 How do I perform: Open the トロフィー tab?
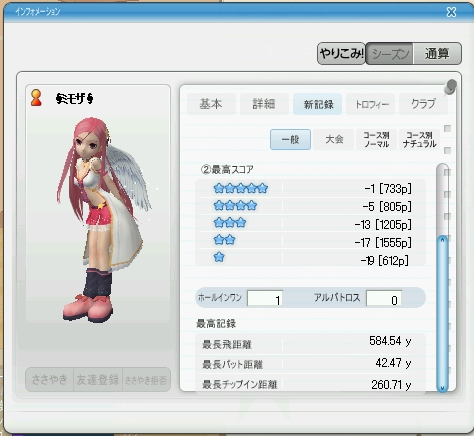371,104
